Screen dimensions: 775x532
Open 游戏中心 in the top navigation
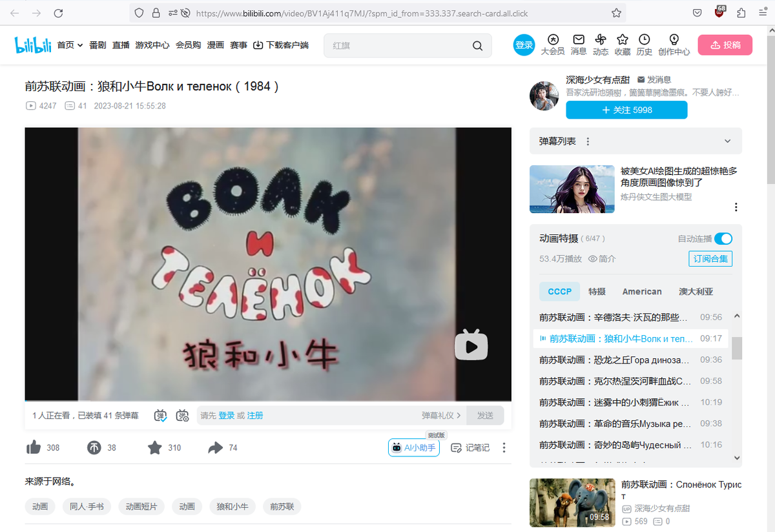(x=152, y=45)
